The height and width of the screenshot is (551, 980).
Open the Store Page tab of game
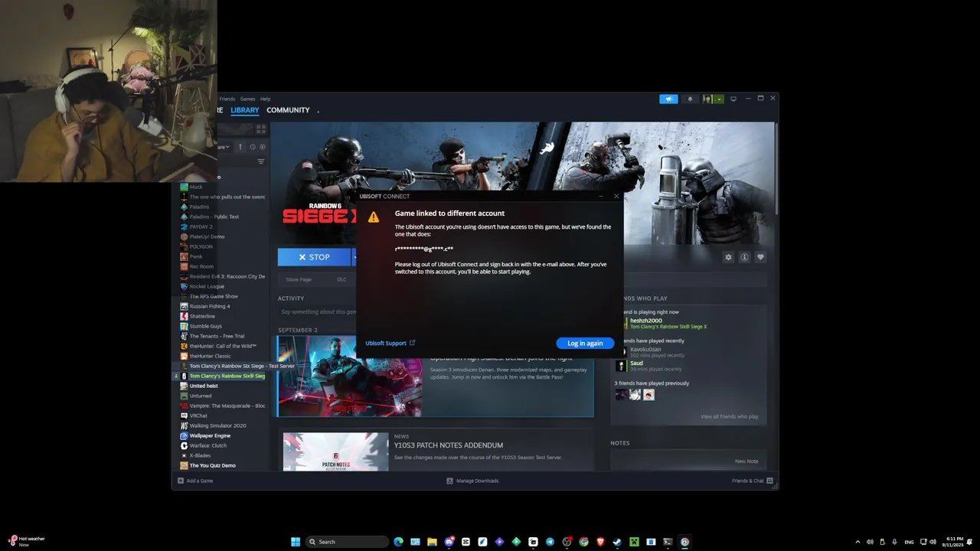299,279
